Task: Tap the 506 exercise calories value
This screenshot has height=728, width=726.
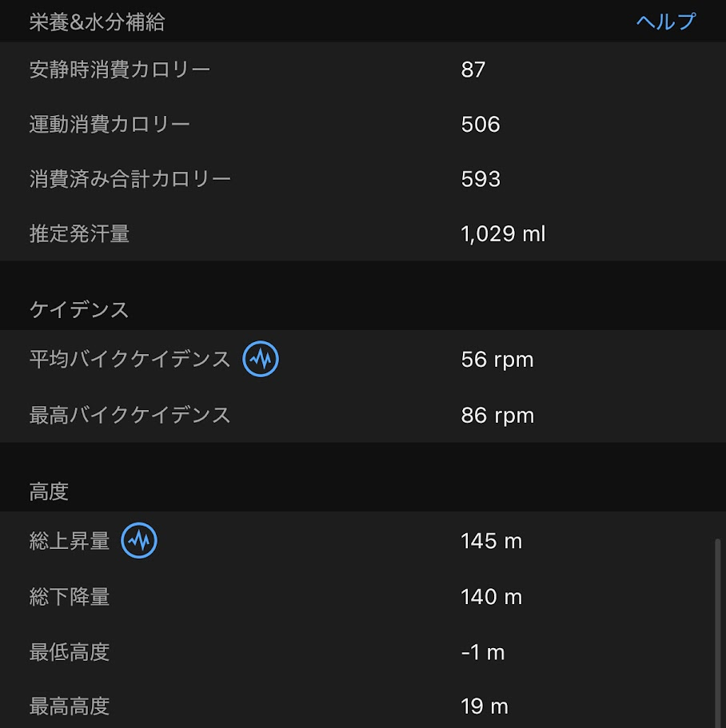Action: 481,125
